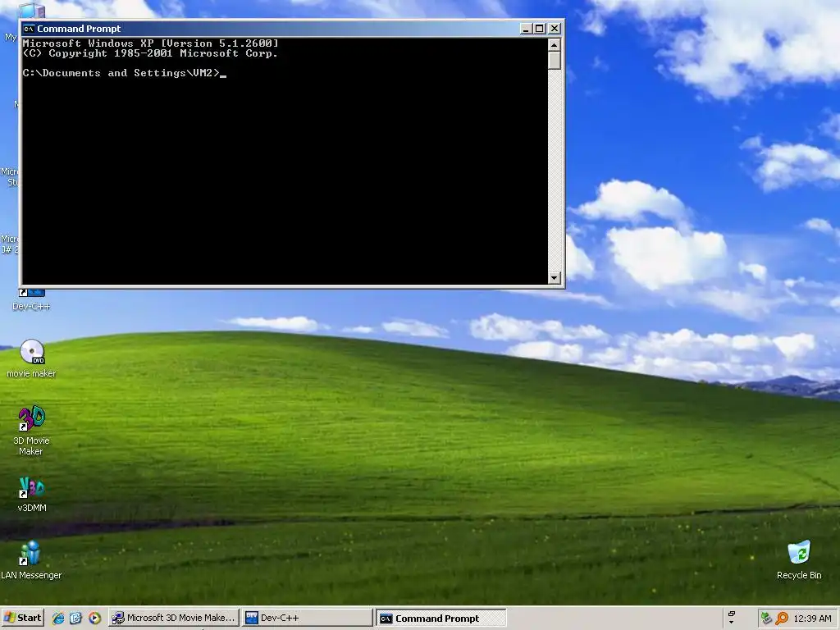Open the movie maker DVD desktop icon
Screen dimensions: 840x630
[x=32, y=358]
